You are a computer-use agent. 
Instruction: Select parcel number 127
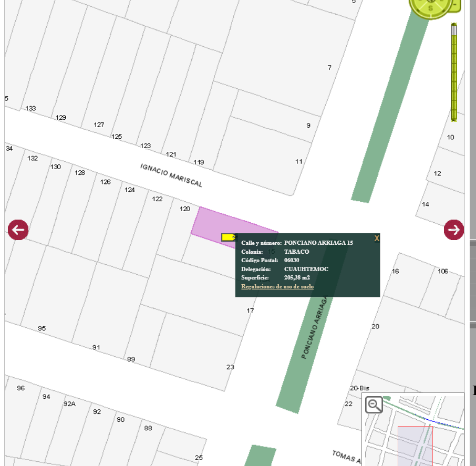pyautogui.click(x=99, y=125)
